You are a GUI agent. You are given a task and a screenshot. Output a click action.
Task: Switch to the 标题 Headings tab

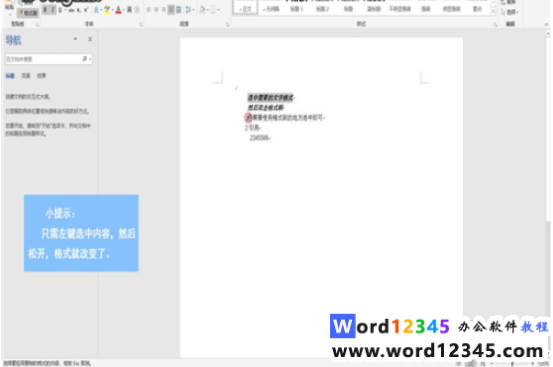coord(10,76)
